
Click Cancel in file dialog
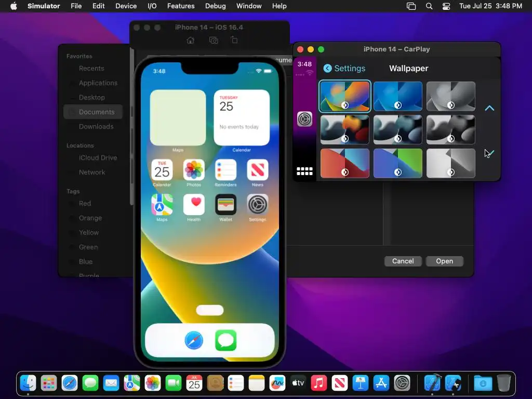point(403,261)
